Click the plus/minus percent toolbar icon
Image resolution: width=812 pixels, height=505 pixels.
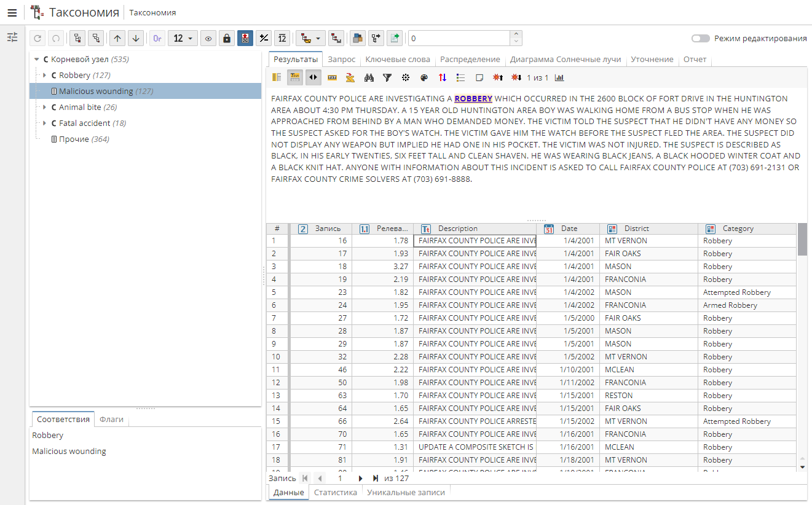(x=264, y=38)
